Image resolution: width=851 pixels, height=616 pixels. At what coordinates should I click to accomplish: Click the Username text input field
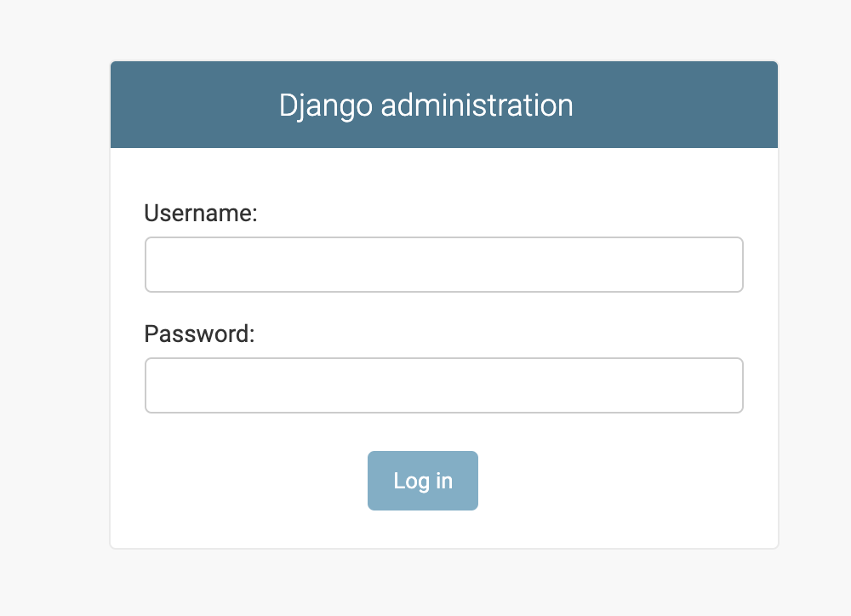(443, 265)
